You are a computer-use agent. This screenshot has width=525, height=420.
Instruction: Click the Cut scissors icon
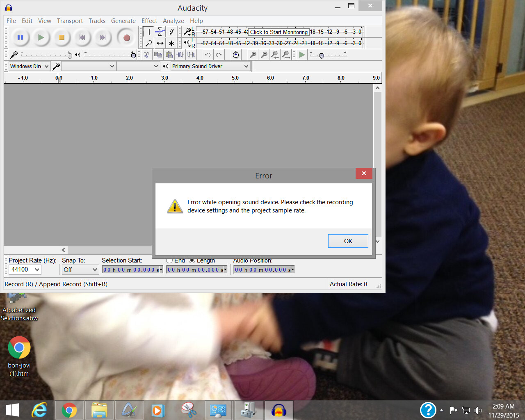tap(146, 55)
